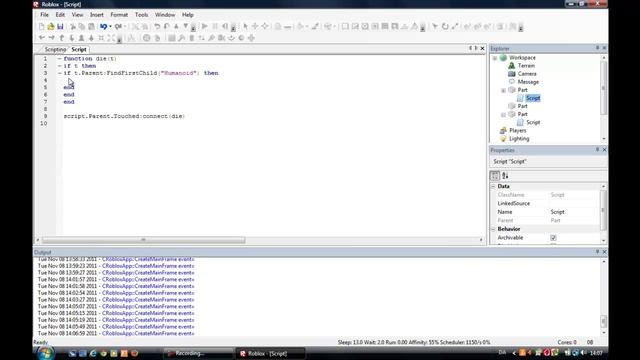
Task: Click the New document toolbar icon
Action: (41, 27)
